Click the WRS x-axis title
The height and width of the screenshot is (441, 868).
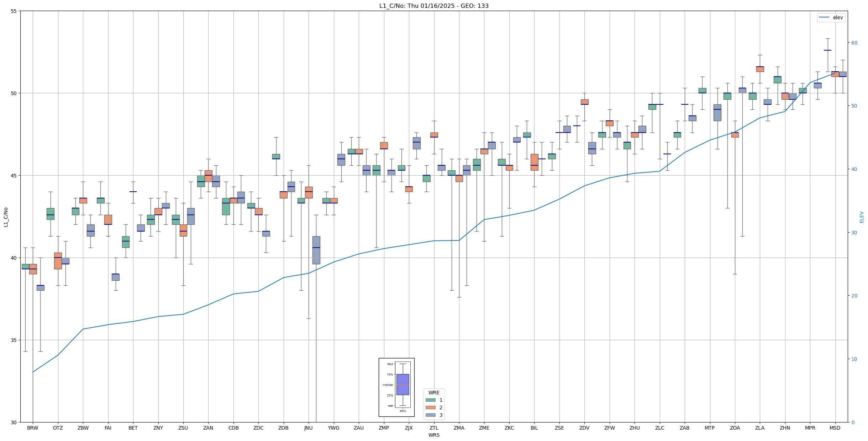coord(434,435)
